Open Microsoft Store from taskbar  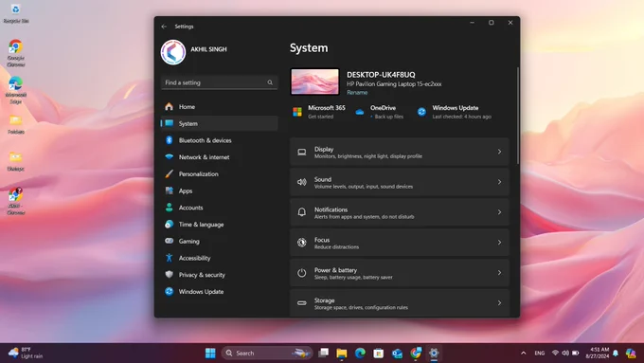[x=378, y=353]
